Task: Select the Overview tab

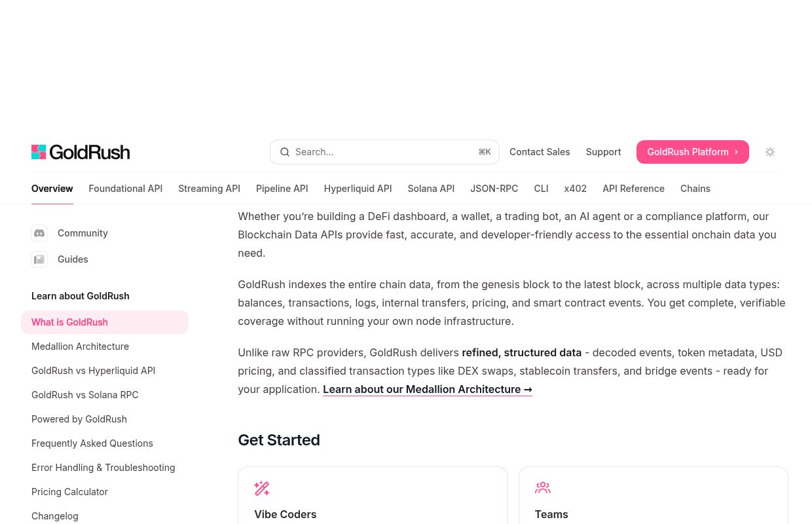Action: (52, 189)
